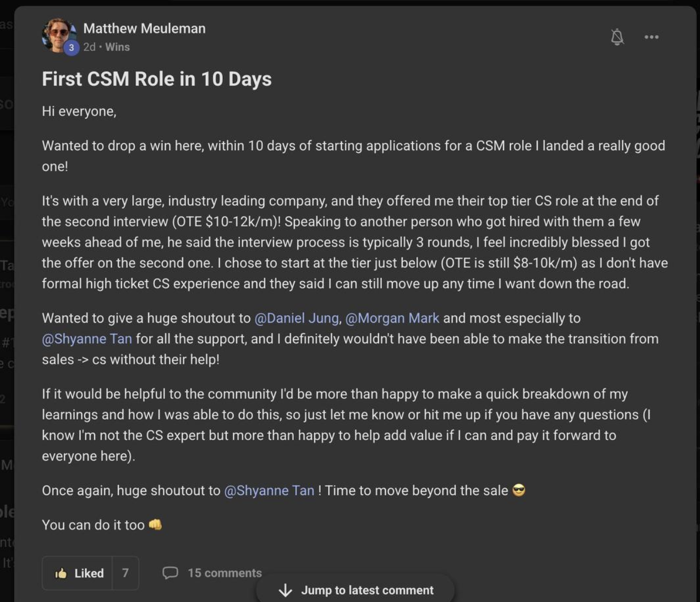Open @Shyanne Tan mention after 'Once again'
The image size is (700, 602).
[269, 490]
